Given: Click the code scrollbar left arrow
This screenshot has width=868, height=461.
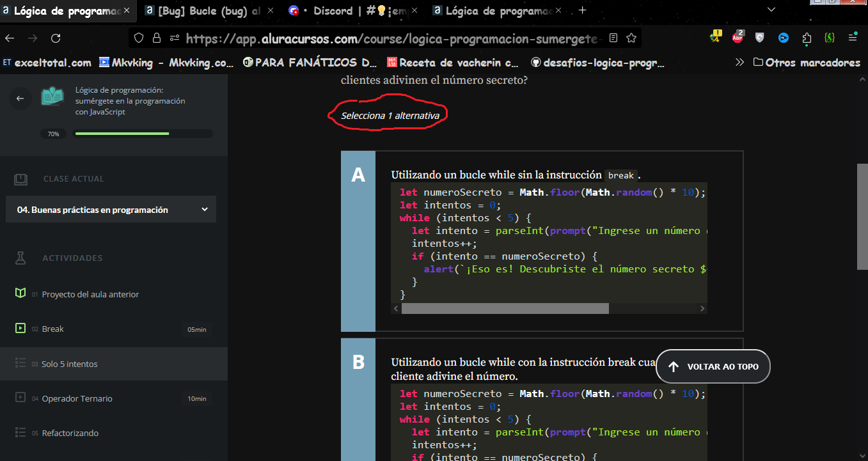Looking at the screenshot, I should [x=396, y=308].
